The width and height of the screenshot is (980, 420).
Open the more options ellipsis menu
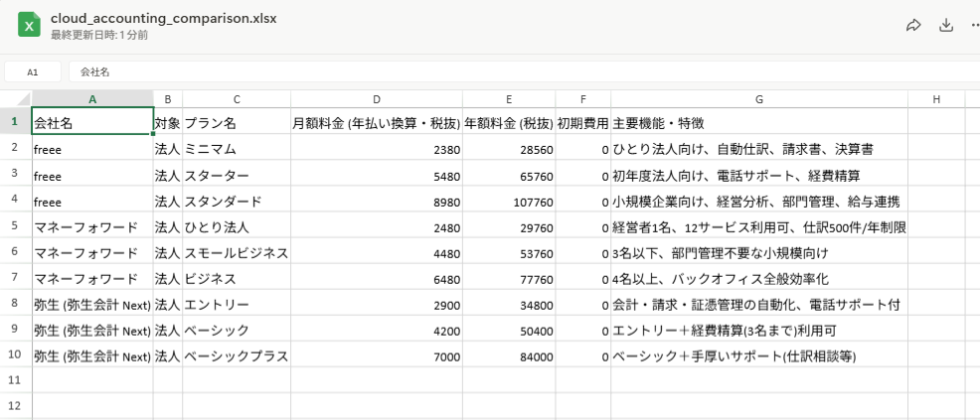975,25
